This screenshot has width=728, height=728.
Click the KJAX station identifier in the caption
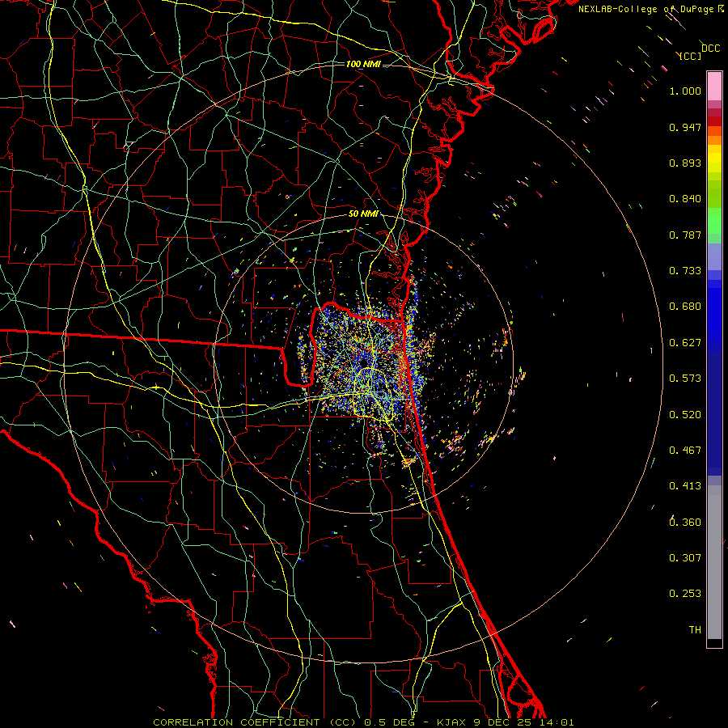coord(453,722)
